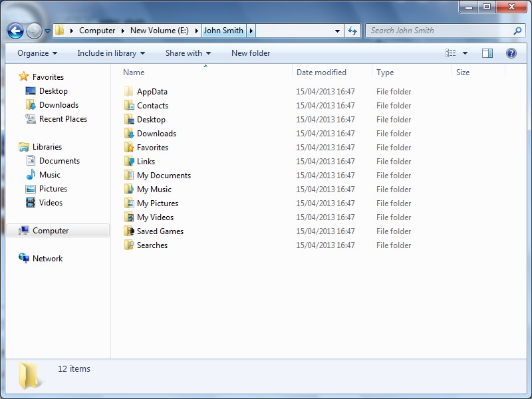The height and width of the screenshot is (399, 532).
Task: Refresh the John Smith folder view
Action: pyautogui.click(x=352, y=31)
